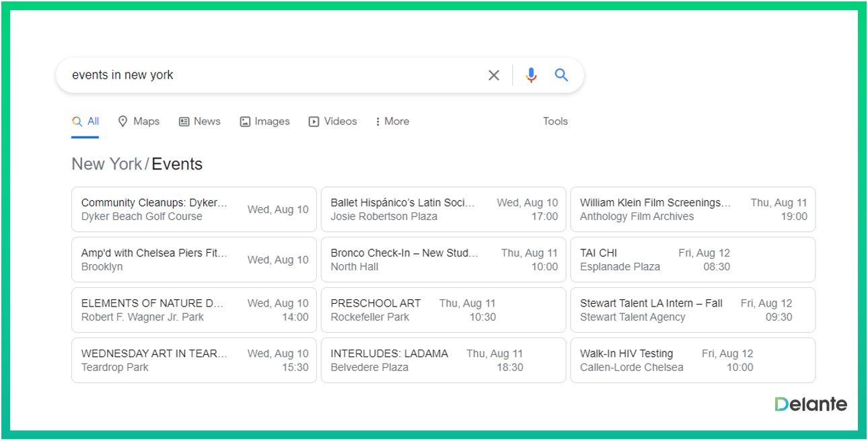Select the All results tab
Image resolution: width=868 pixels, height=441 pixels.
[x=85, y=122]
